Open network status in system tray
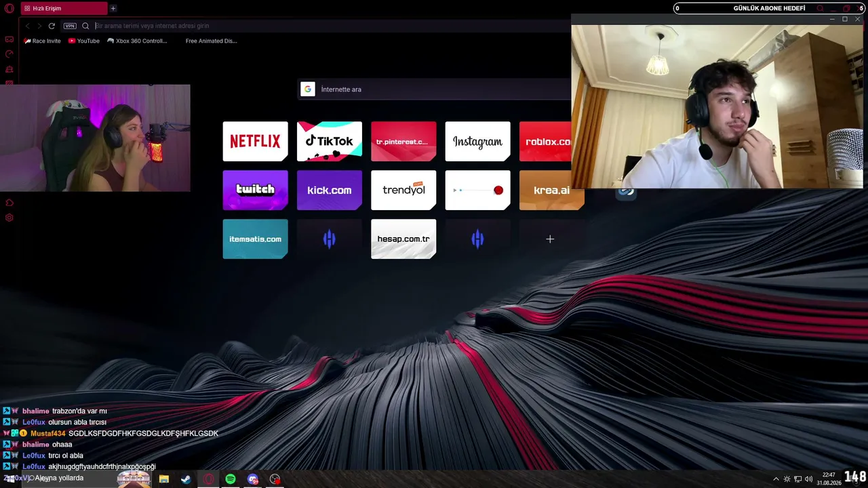 click(x=798, y=479)
